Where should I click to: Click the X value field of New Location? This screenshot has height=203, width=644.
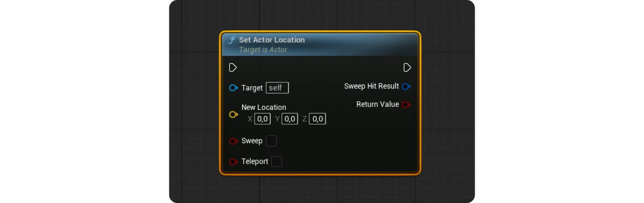[262, 119]
